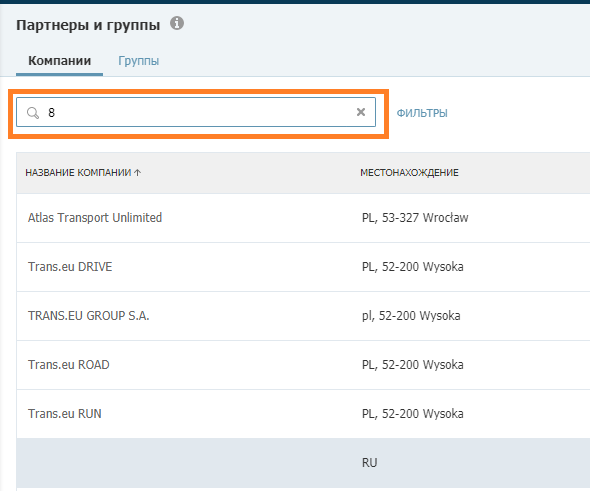Open the Trans.eu RUN company
Image resolution: width=590 pixels, height=491 pixels.
click(x=65, y=413)
